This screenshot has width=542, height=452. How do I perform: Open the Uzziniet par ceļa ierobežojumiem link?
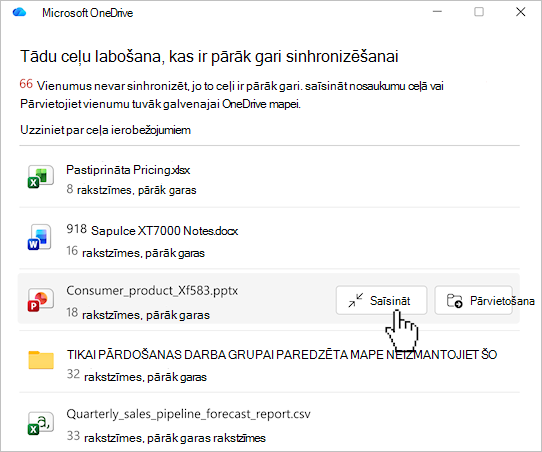(x=105, y=130)
